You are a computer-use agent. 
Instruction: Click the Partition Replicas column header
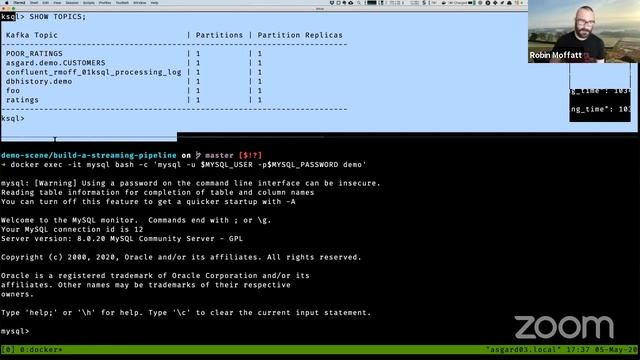pos(300,35)
